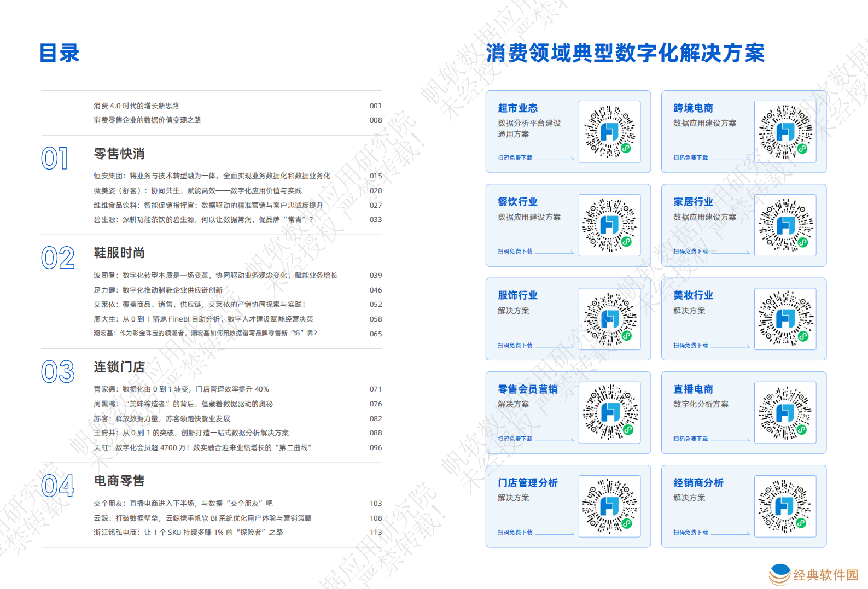The height and width of the screenshot is (589, 868).
Task: Open the 恒安集团 article entry
Action: point(212,176)
